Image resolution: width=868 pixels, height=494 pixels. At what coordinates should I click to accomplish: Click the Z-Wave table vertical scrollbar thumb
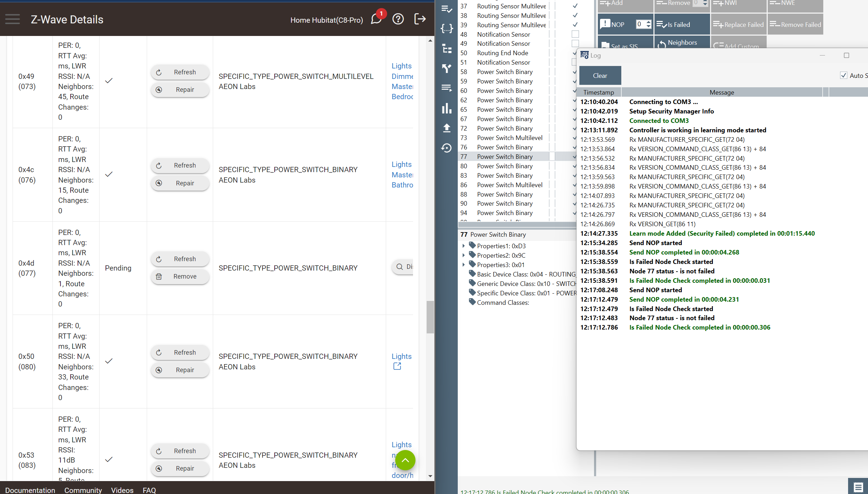(x=430, y=317)
